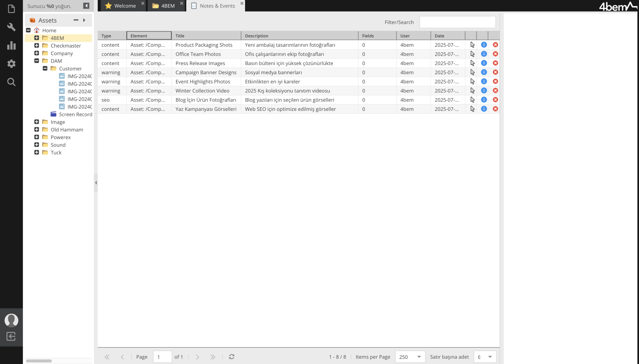
Task: Collapse the left panel with arrow button
Action: point(86,6)
